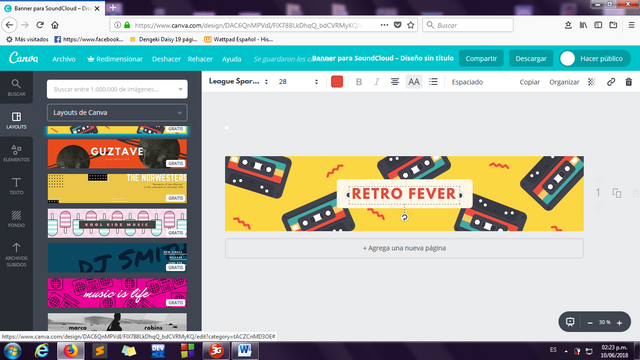The image size is (640, 360).
Task: Click Agrega una nueva página
Action: (404, 248)
